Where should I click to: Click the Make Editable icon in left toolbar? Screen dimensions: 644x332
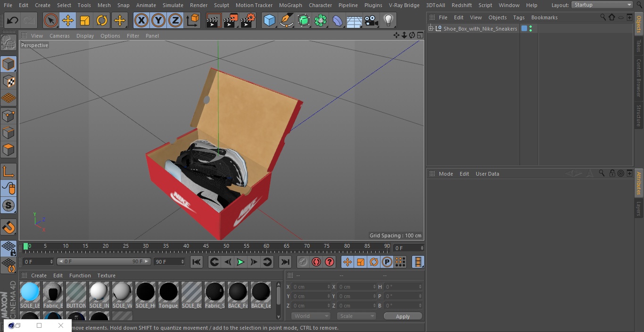(8, 42)
